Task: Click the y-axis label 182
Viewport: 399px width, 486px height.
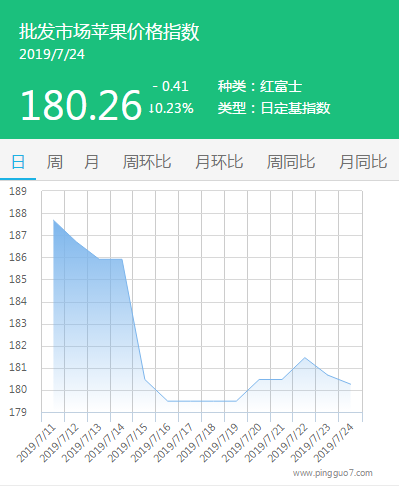Action: [x=18, y=345]
